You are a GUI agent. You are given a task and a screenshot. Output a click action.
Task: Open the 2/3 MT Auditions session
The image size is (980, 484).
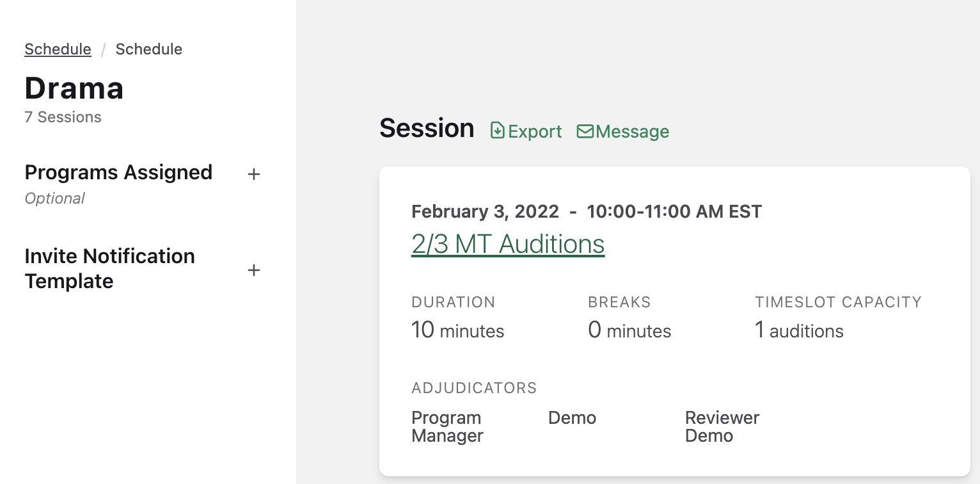(507, 244)
